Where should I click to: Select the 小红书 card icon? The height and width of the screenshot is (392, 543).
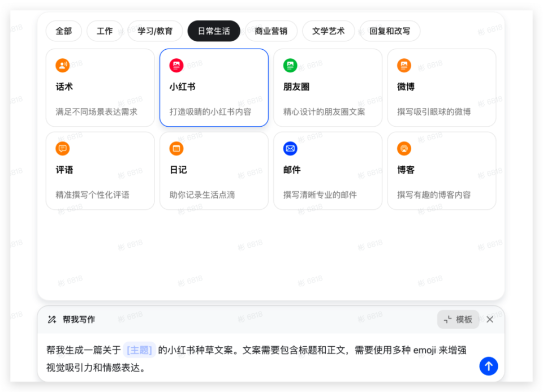(x=176, y=65)
